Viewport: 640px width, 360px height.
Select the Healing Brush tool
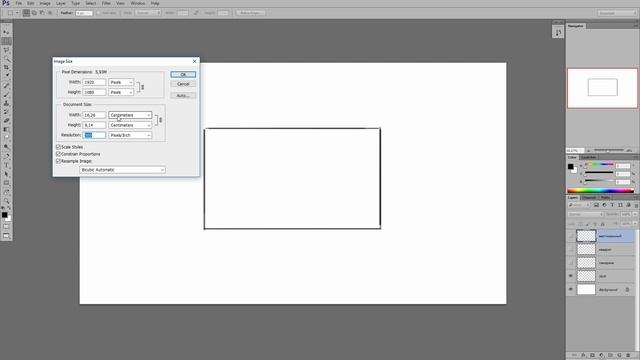[6, 85]
